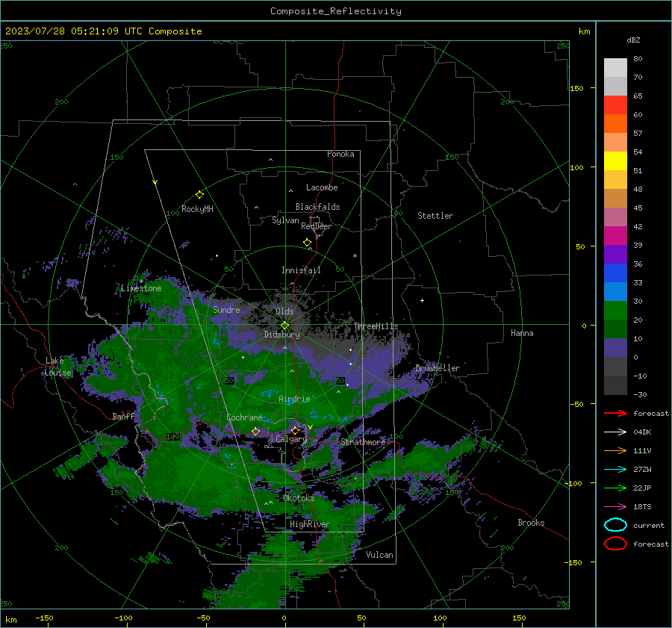Click the -150 tick on bottom axis
The image size is (672, 628).
click(44, 618)
